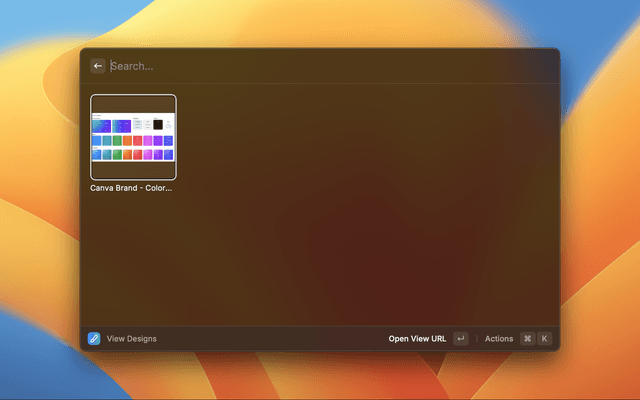Click the Command key shortcut icon
Viewport: 640px width, 400px height.
pos(527,339)
